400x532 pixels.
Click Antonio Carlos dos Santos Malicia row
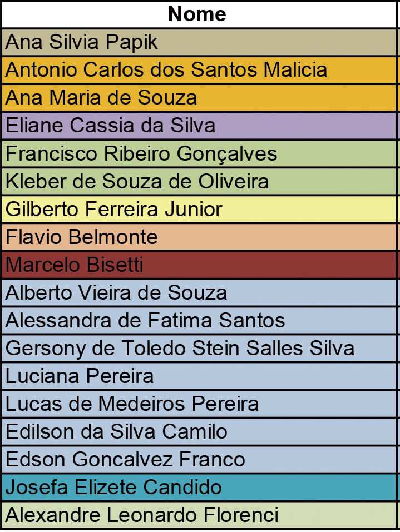pos(166,70)
